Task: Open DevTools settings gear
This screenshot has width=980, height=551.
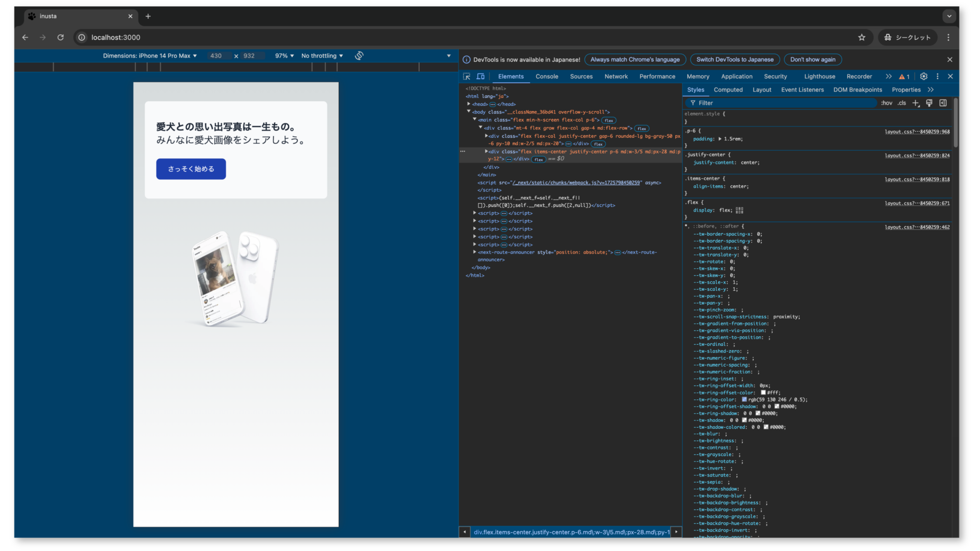Action: click(x=924, y=77)
